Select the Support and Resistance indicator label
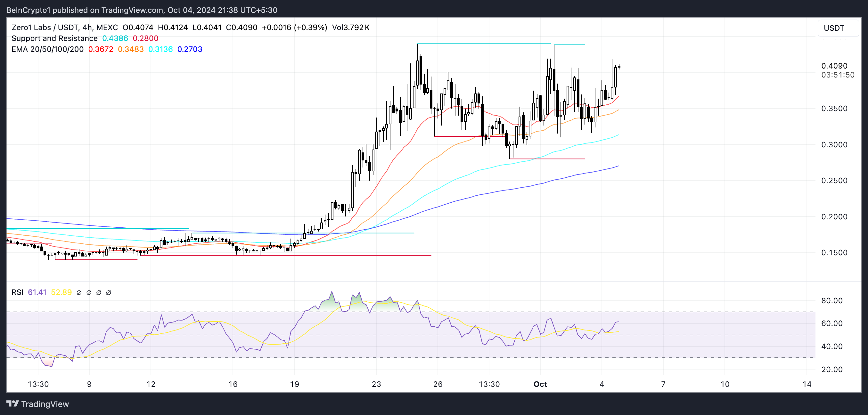Image resolution: width=868 pixels, height=415 pixels. [54, 38]
